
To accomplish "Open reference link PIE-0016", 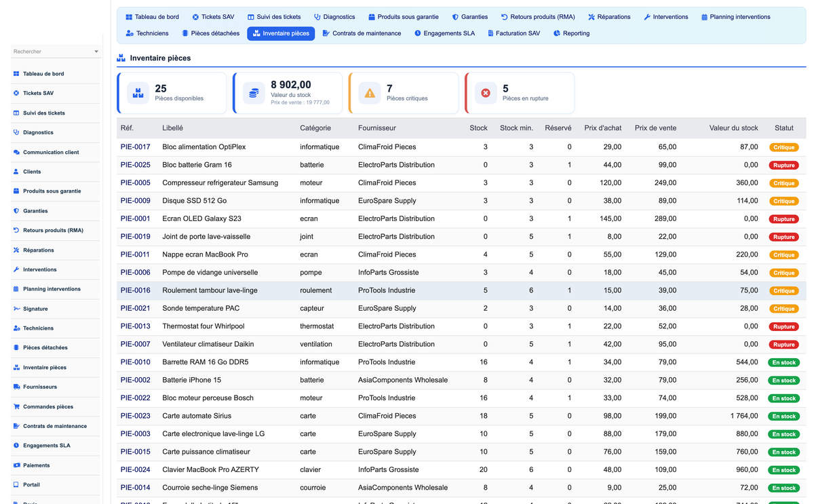I will point(136,290).
